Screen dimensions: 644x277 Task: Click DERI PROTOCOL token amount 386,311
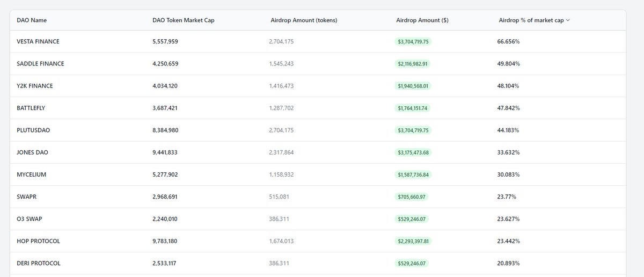pos(279,264)
